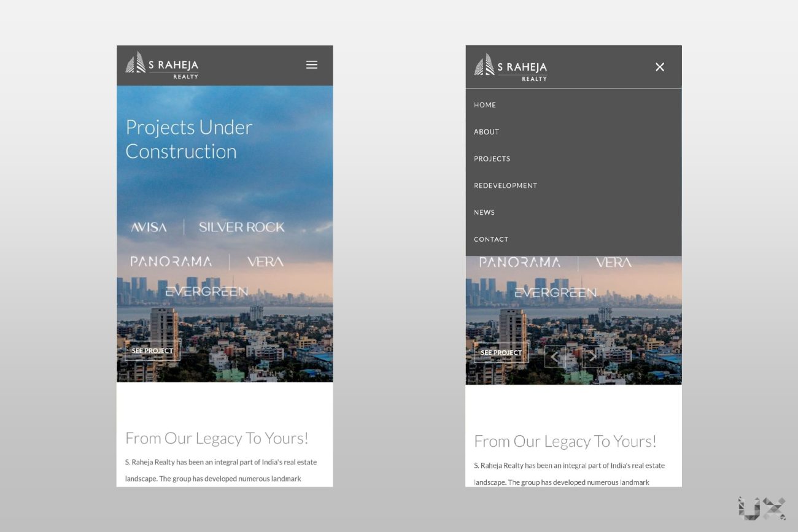The image size is (798, 532).
Task: Choose PROJECTS from the navigation menu
Action: click(x=492, y=159)
